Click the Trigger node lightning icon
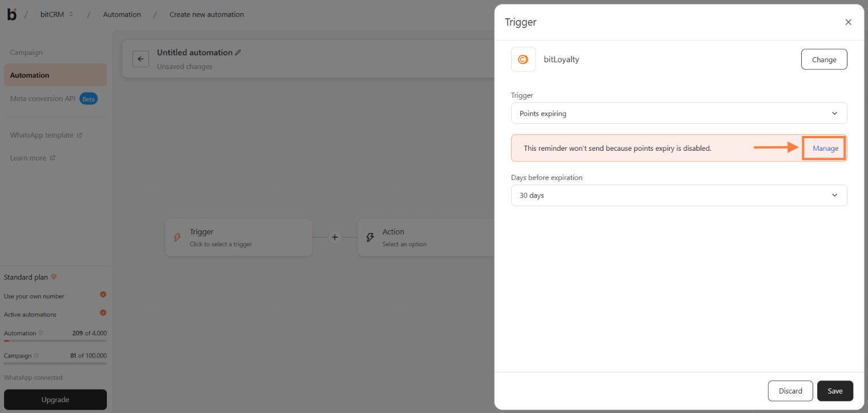The height and width of the screenshot is (413, 868). point(178,237)
